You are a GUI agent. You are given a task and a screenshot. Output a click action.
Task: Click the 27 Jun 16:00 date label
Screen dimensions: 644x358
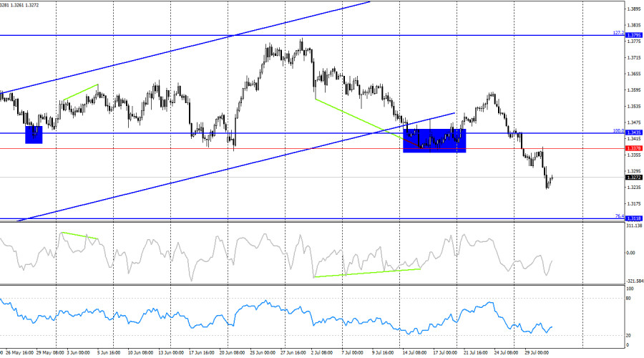click(x=293, y=353)
